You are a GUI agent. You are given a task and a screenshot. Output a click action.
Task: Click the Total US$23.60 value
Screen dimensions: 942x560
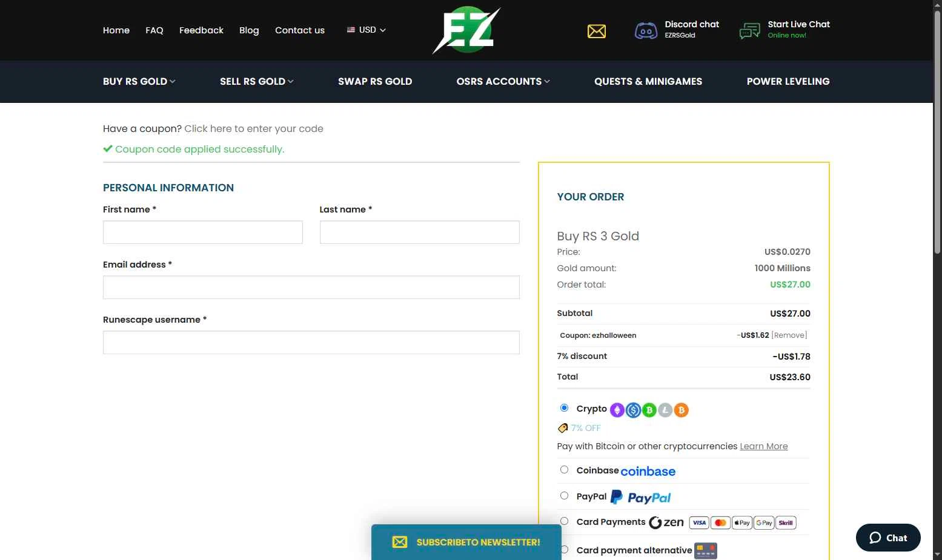(790, 377)
